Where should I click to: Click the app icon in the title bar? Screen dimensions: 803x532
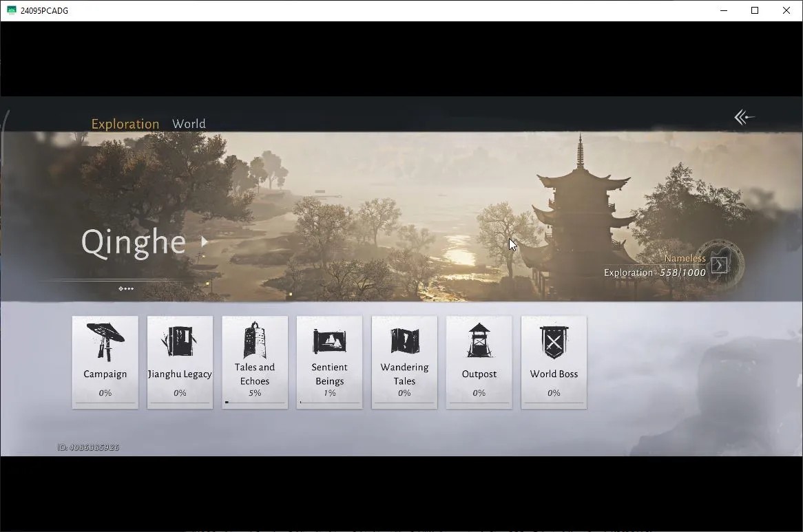click(11, 10)
